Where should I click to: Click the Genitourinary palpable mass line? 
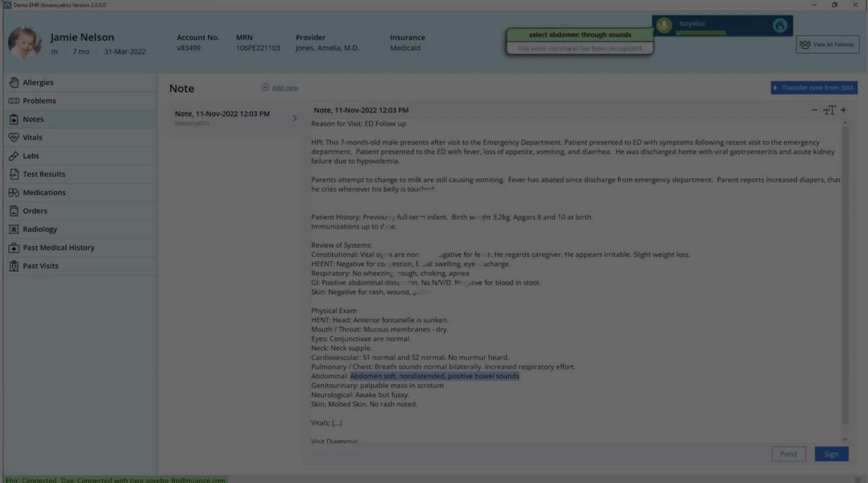point(377,385)
